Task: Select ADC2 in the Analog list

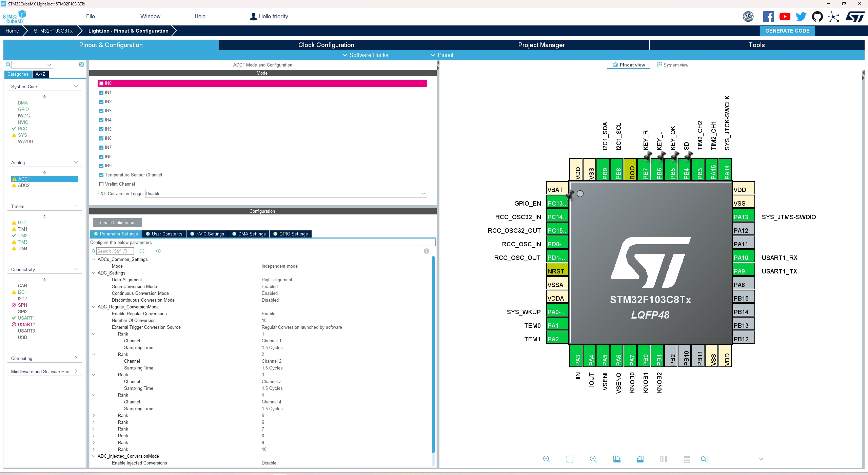Action: (x=24, y=185)
